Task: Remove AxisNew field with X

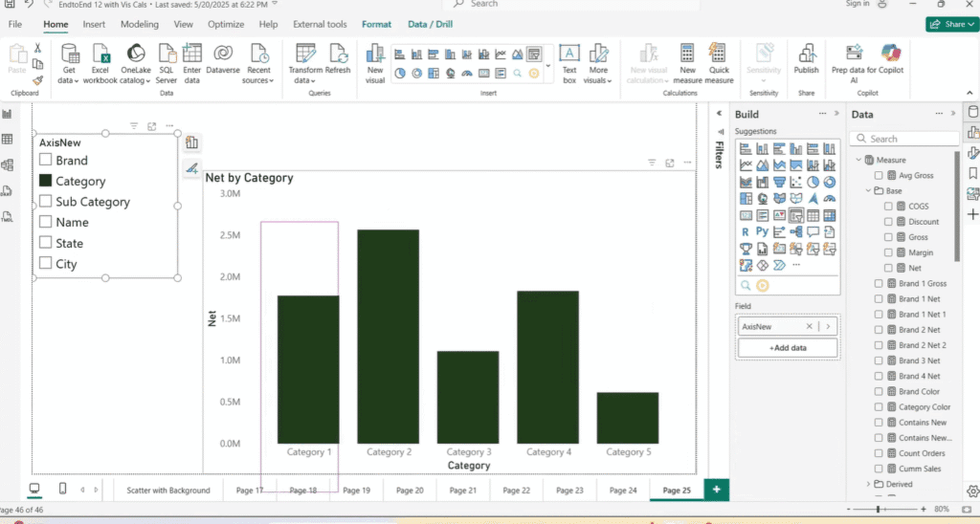Action: click(x=809, y=327)
